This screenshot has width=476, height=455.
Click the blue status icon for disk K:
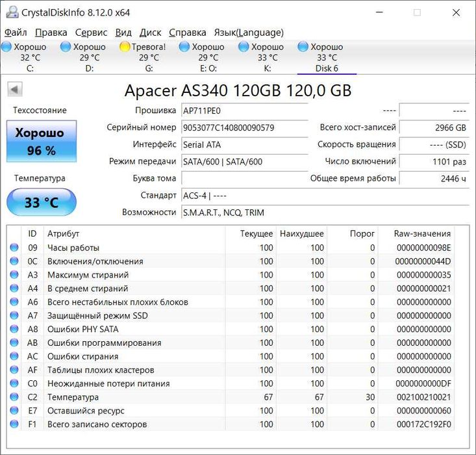point(244,47)
